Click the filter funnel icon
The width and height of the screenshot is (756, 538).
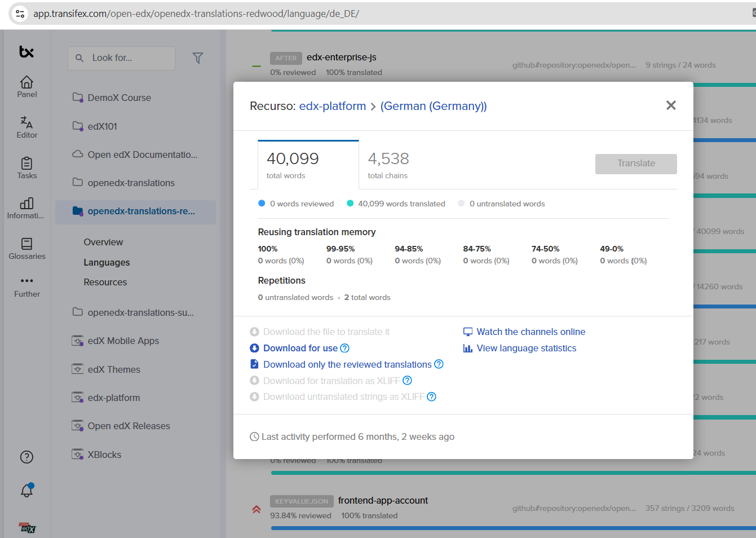pos(198,58)
